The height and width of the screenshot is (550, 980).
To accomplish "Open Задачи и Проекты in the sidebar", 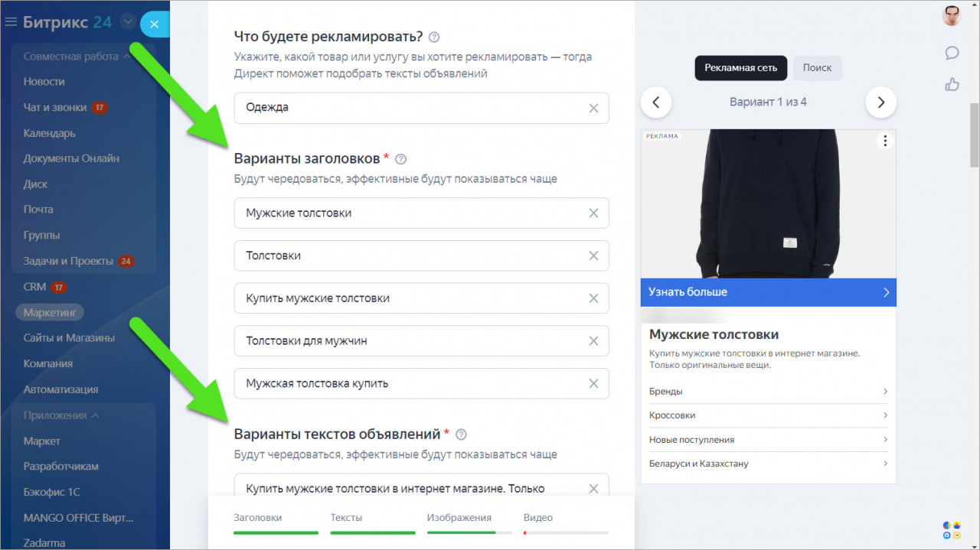I will pyautogui.click(x=68, y=262).
